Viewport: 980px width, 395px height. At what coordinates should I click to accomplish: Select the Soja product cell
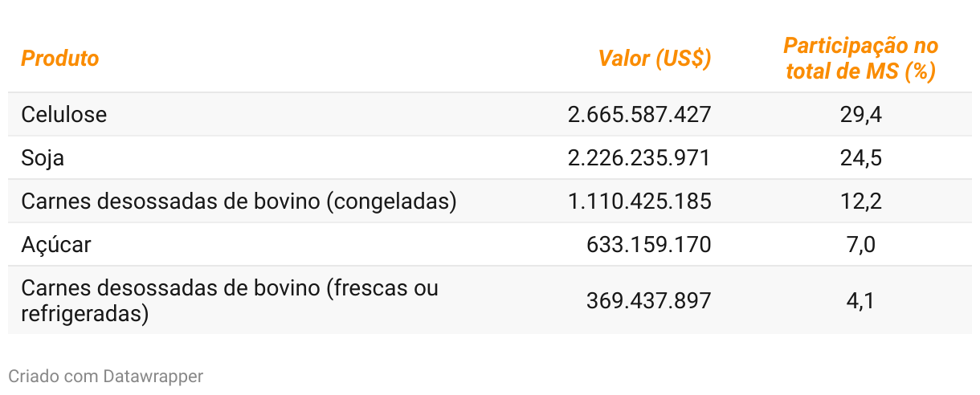tap(43, 158)
